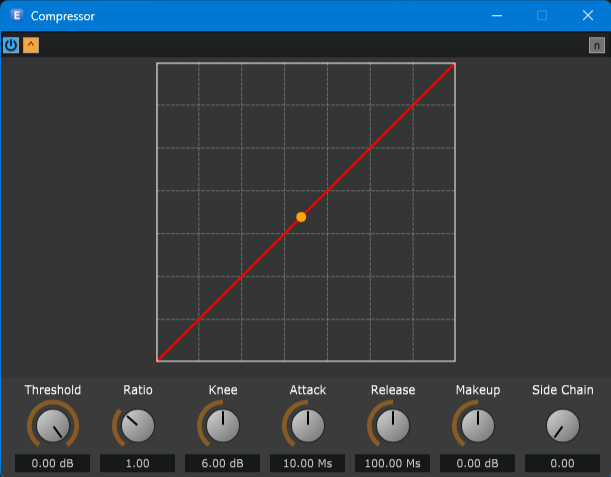Close the Compressor window
The image size is (611, 477).
click(588, 15)
